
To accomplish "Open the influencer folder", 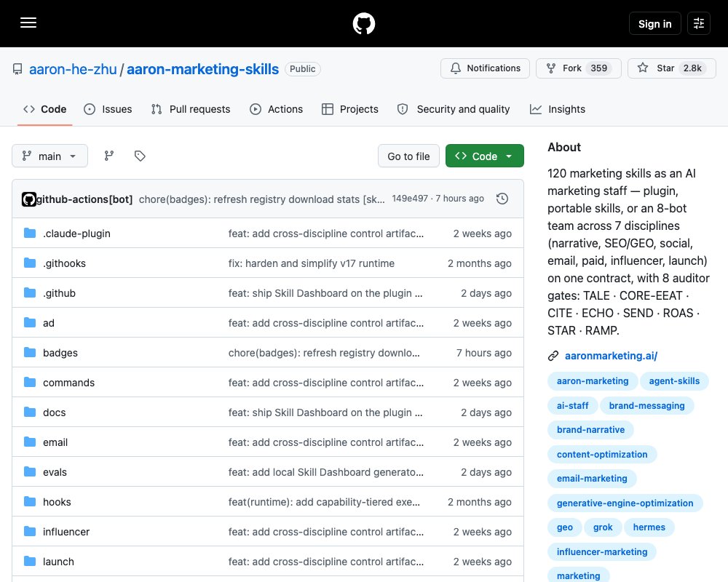I will 66,532.
